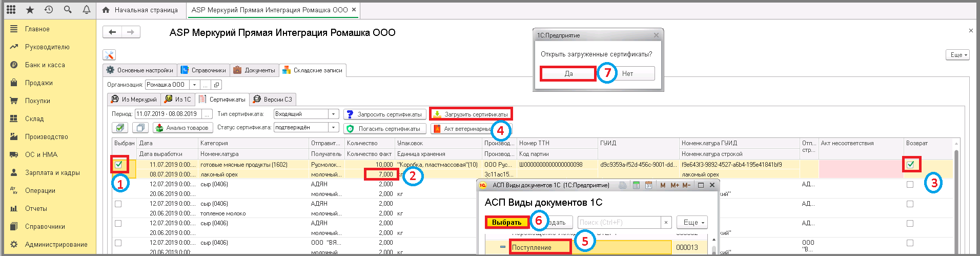The height and width of the screenshot is (256, 980).
Task: Switch to Из 1С subtab
Action: coord(178,100)
